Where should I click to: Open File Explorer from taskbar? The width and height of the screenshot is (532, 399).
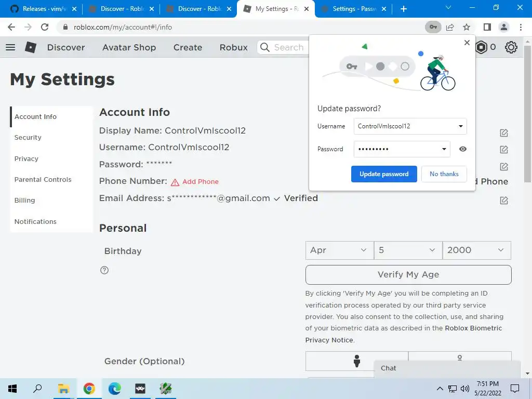(63, 389)
